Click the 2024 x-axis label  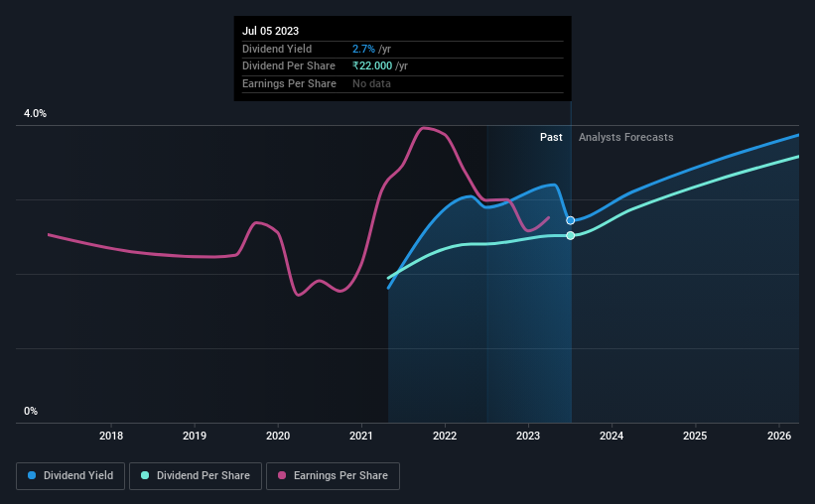(x=611, y=436)
